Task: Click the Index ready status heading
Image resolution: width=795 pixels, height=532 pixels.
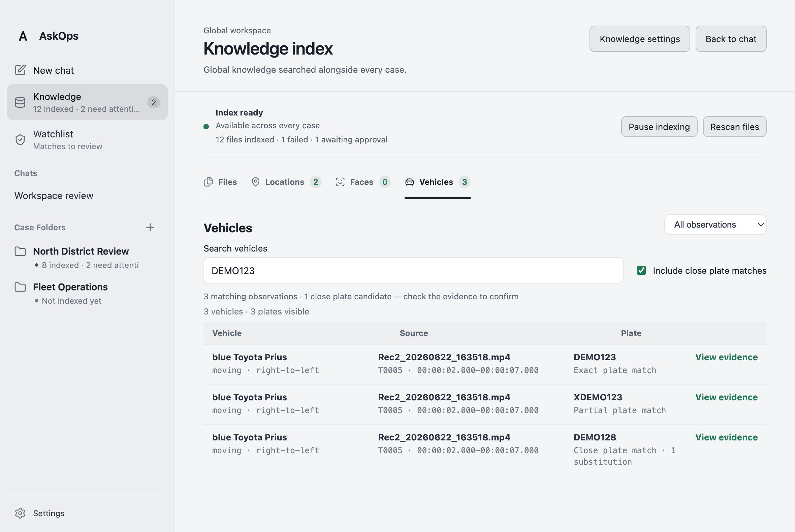Action: pos(239,113)
